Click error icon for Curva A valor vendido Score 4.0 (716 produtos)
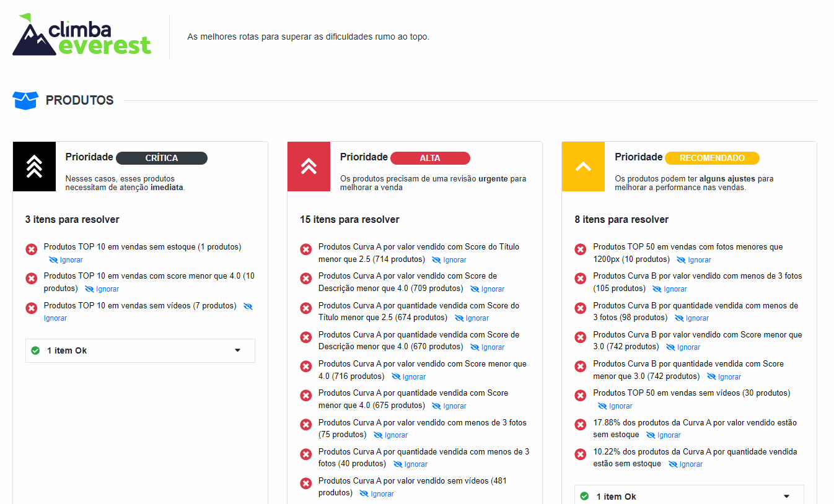This screenshot has width=834, height=504. pos(305,367)
